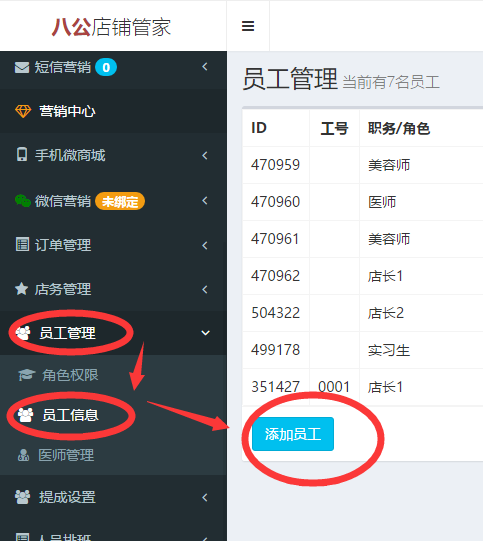Click the 添加员工 button

293,434
